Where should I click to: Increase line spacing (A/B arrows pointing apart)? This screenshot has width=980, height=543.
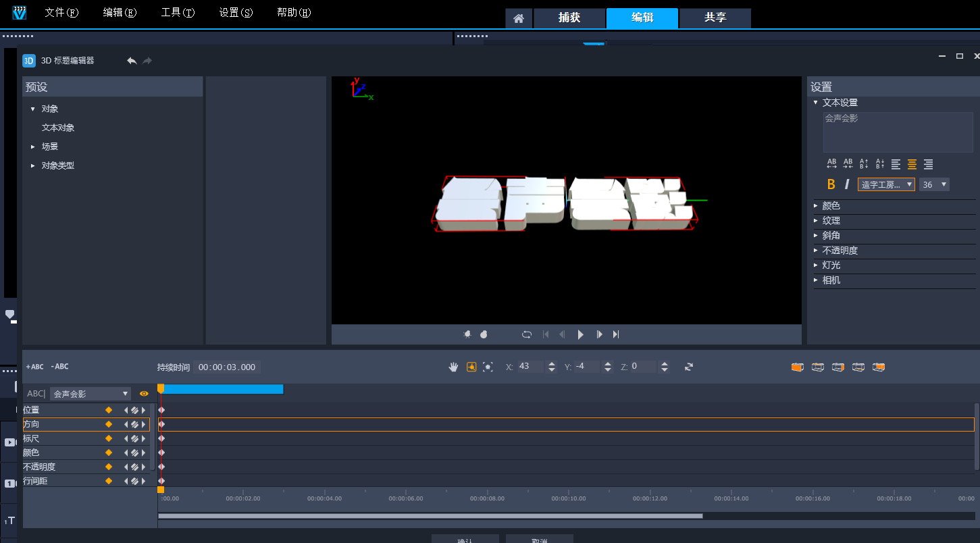pyautogui.click(x=864, y=163)
